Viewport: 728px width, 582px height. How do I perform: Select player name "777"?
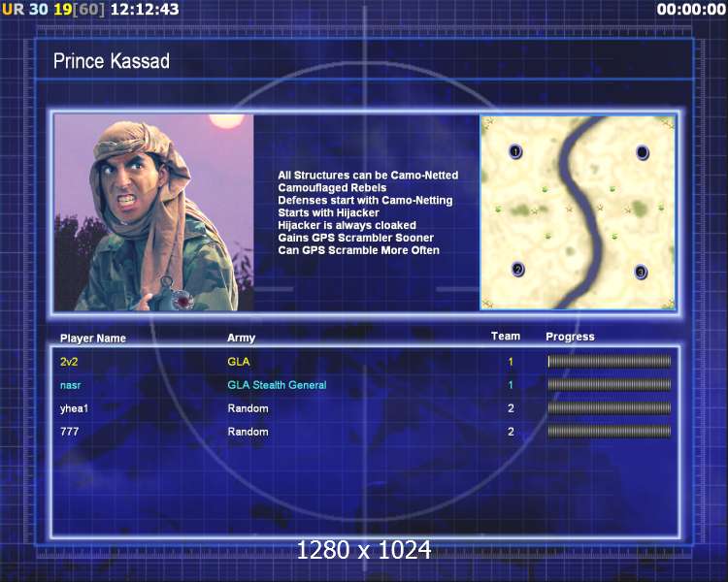click(69, 432)
